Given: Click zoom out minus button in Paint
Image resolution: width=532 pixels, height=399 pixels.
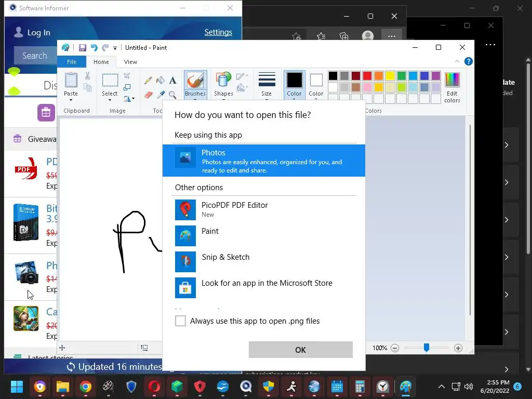Looking at the screenshot, I should click(x=395, y=348).
